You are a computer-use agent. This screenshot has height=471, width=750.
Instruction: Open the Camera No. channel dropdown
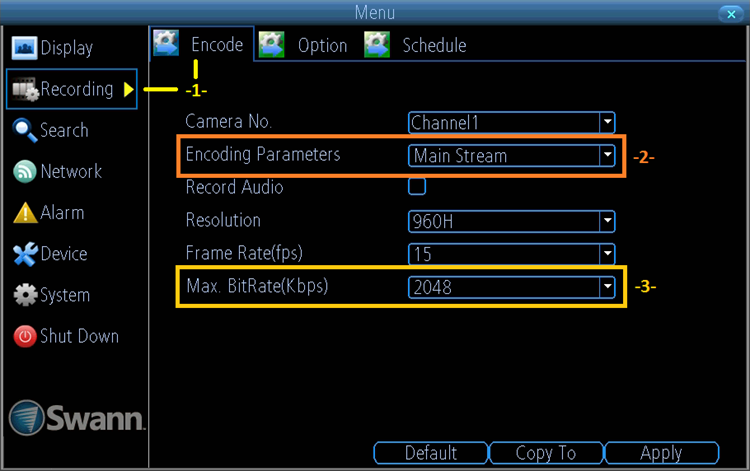coord(511,122)
